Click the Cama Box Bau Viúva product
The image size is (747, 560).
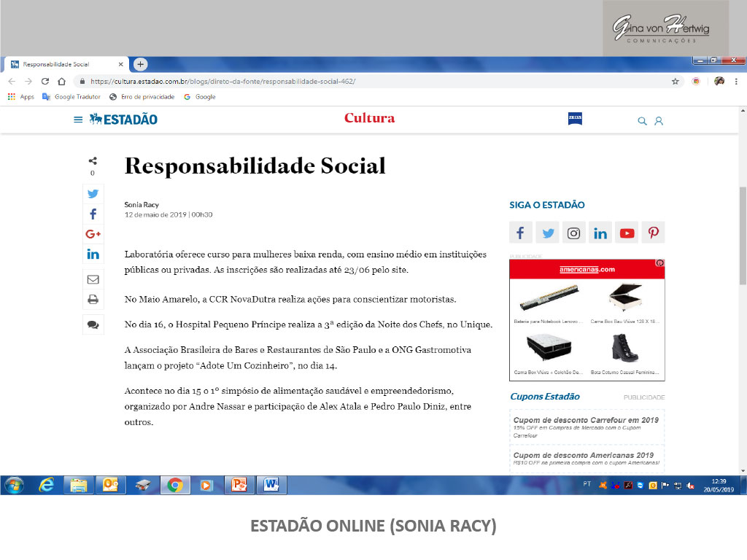625,303
